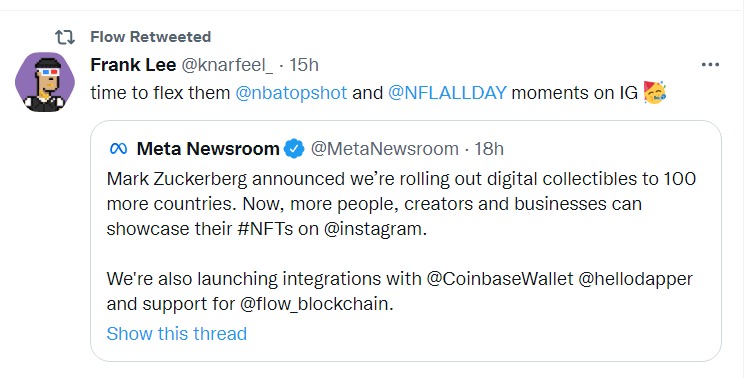Viewport: 749px width, 378px height.
Task: Open Frank Lee display name
Action: click(x=133, y=65)
